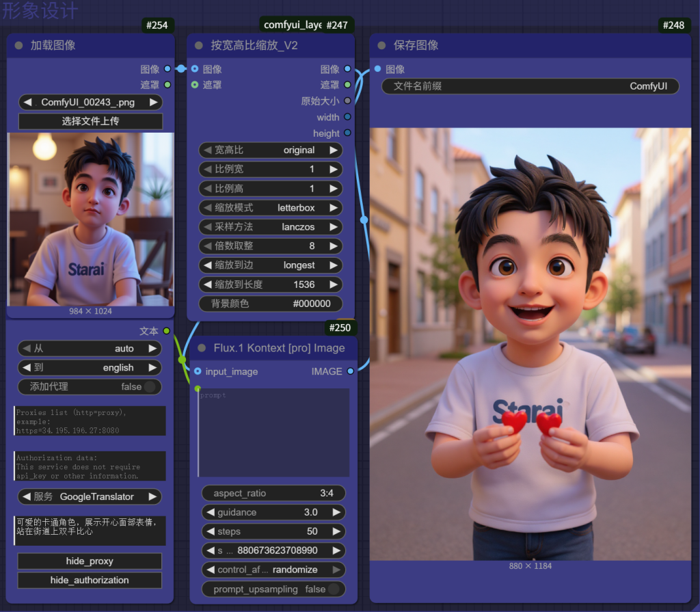Select next file after ComfyUI_00243_.png with right arrow
The height and width of the screenshot is (612, 700).
[x=154, y=103]
